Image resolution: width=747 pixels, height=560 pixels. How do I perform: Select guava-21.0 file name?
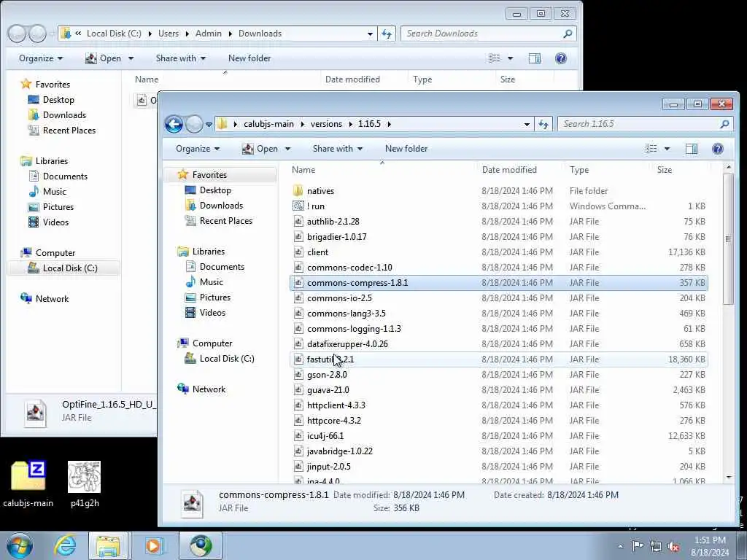(328, 390)
